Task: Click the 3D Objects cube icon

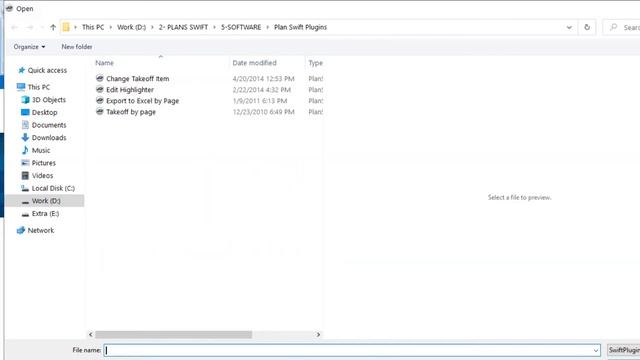Action: coord(25,100)
